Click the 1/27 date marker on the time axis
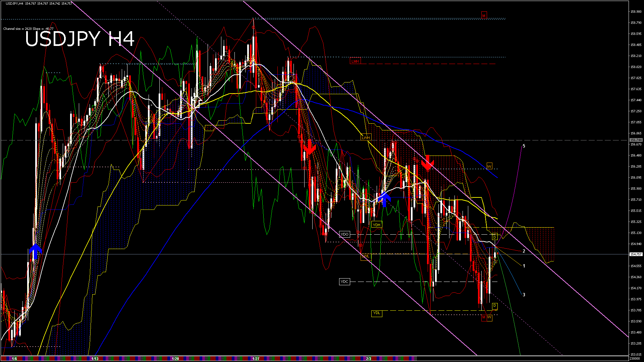This screenshot has width=644, height=362. tap(256, 359)
